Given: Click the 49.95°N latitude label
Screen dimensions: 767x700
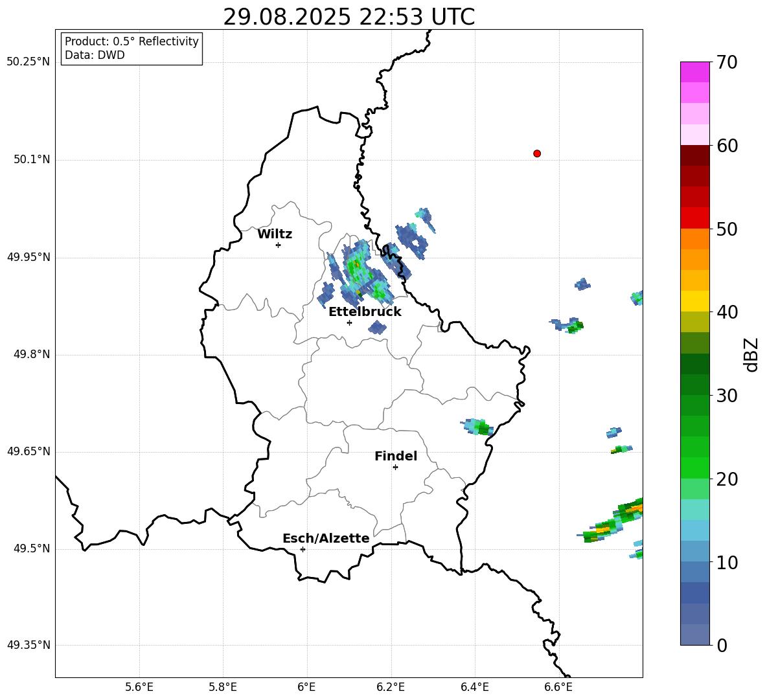Looking at the screenshot, I should point(29,257).
